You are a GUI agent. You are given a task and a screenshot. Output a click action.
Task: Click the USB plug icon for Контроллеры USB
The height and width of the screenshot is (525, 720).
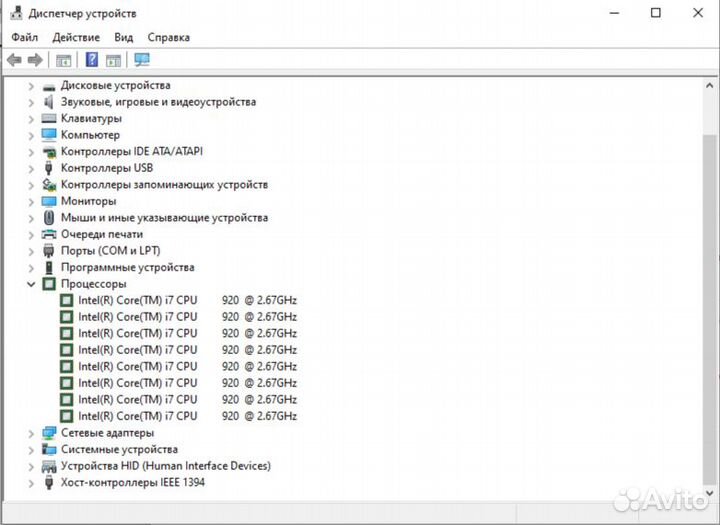pyautogui.click(x=49, y=168)
